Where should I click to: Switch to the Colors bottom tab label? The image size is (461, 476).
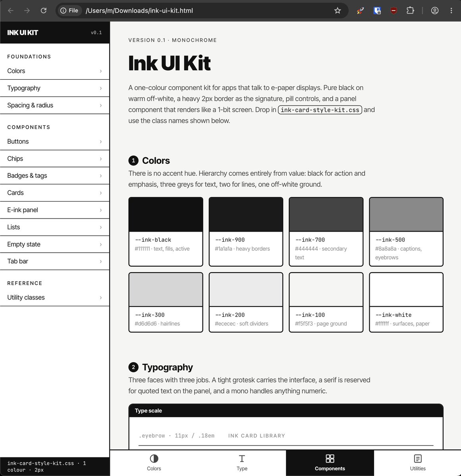(154, 468)
